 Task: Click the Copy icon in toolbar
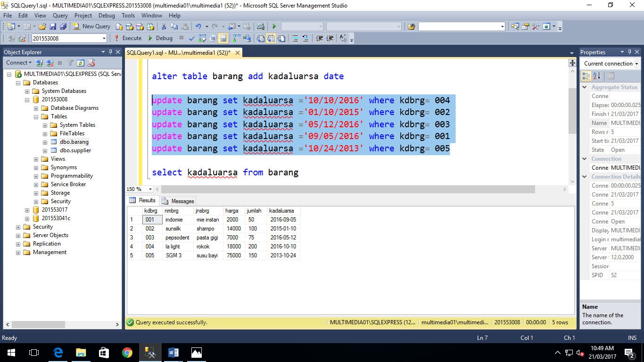coord(174,26)
